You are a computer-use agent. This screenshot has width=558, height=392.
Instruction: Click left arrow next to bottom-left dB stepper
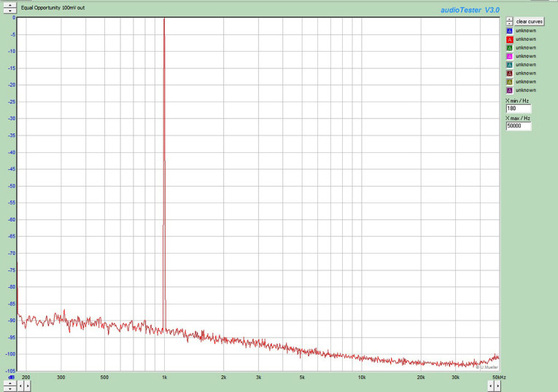[20, 385]
